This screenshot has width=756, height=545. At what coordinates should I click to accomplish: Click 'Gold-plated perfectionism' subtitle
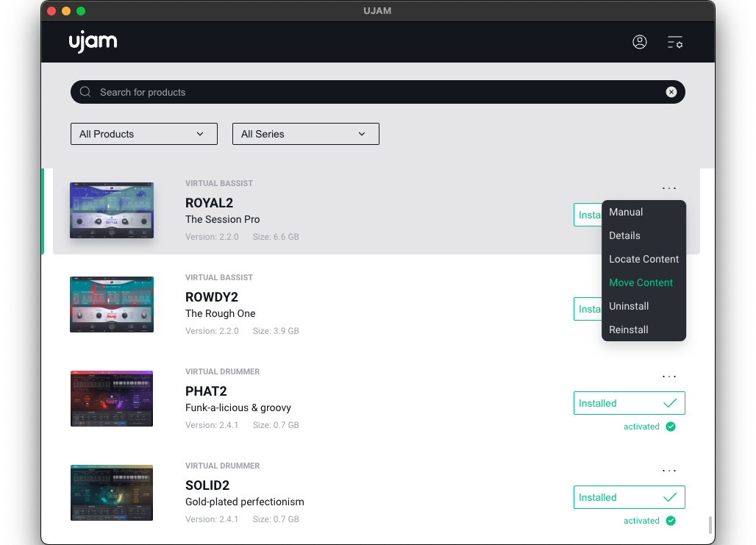244,502
